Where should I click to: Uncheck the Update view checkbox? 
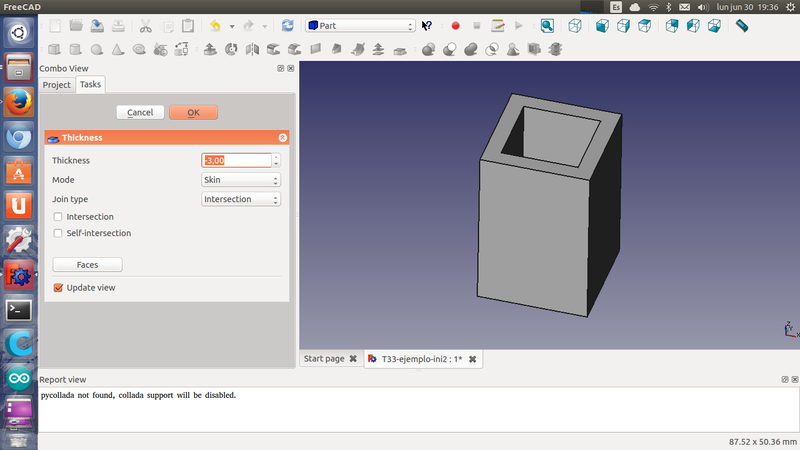[58, 288]
